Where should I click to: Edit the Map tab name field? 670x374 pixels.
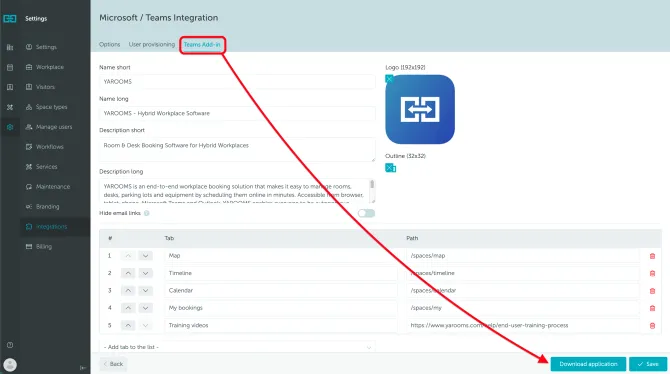(x=281, y=256)
